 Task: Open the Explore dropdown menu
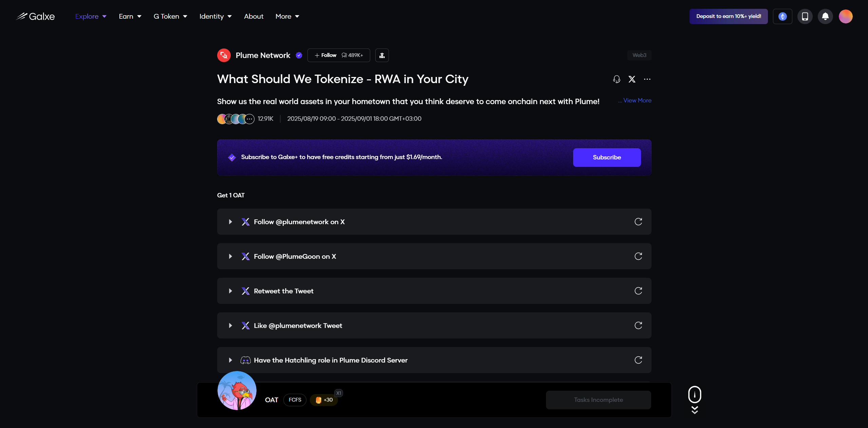tap(91, 16)
